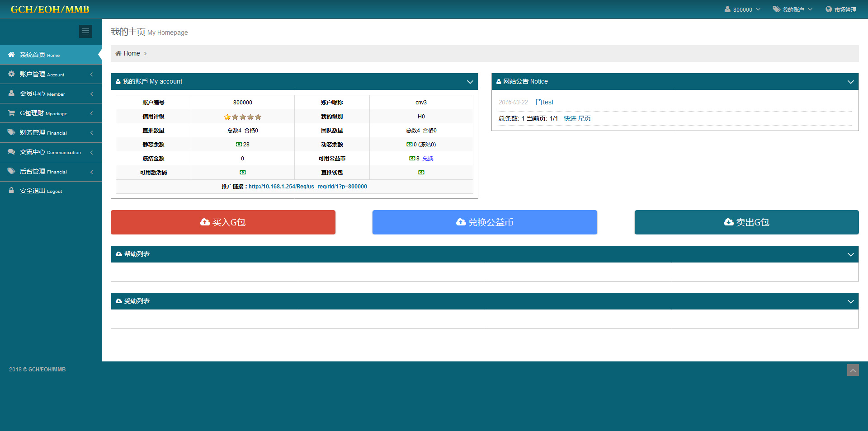Collapse the Notice panel chevron
This screenshot has height=431, width=868.
[850, 82]
